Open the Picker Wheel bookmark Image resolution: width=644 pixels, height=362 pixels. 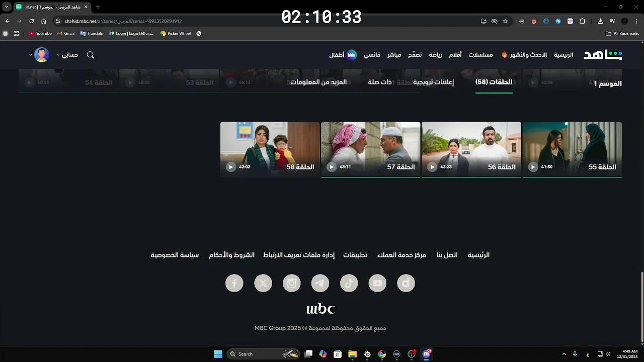(x=176, y=34)
